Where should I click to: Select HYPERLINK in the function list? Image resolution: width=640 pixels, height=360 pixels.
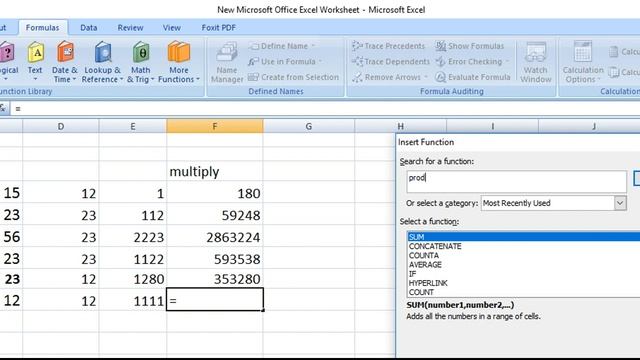click(524, 283)
